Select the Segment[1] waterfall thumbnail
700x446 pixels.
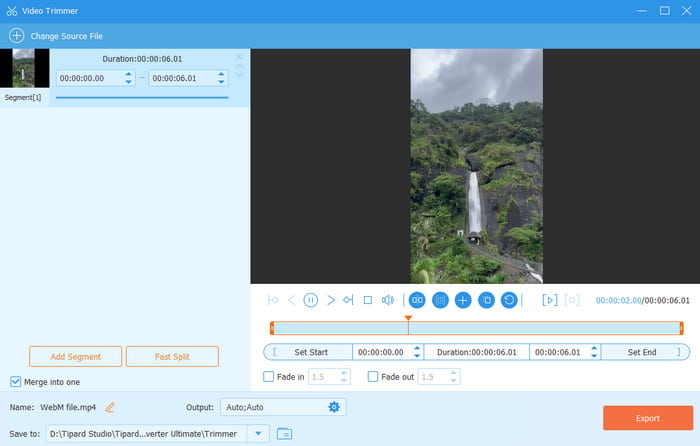click(x=25, y=68)
